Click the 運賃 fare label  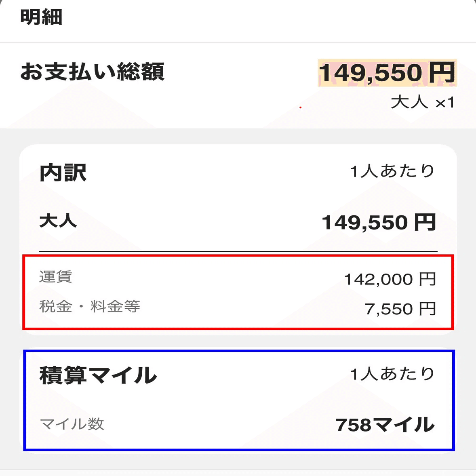click(x=56, y=277)
